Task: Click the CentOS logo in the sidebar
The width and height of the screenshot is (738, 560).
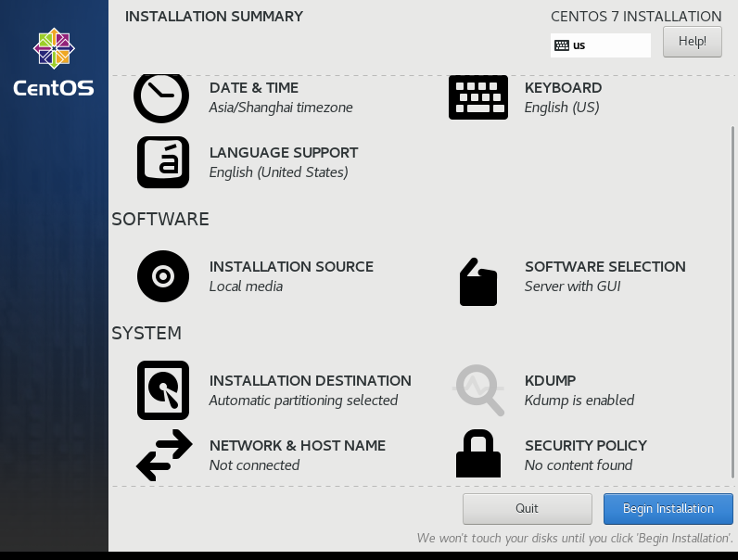Action: point(54,61)
